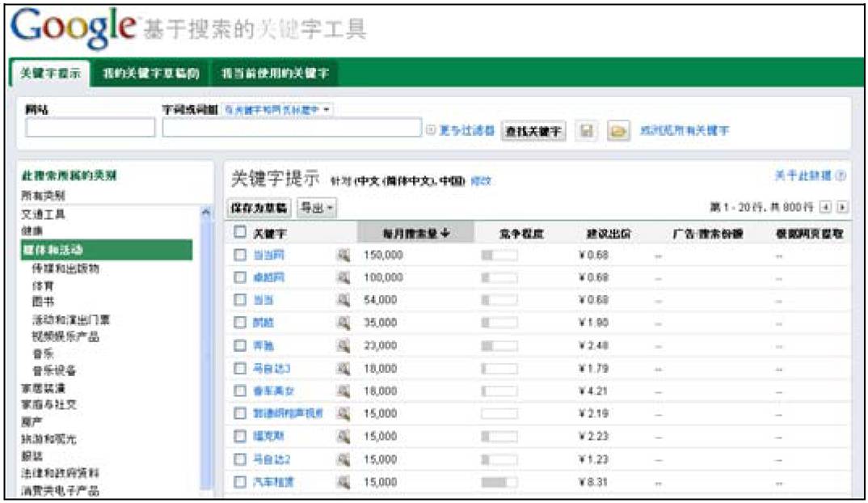Collapse the selected 媒体和活动 category
This screenshot has height=503, width=868.
[x=107, y=250]
